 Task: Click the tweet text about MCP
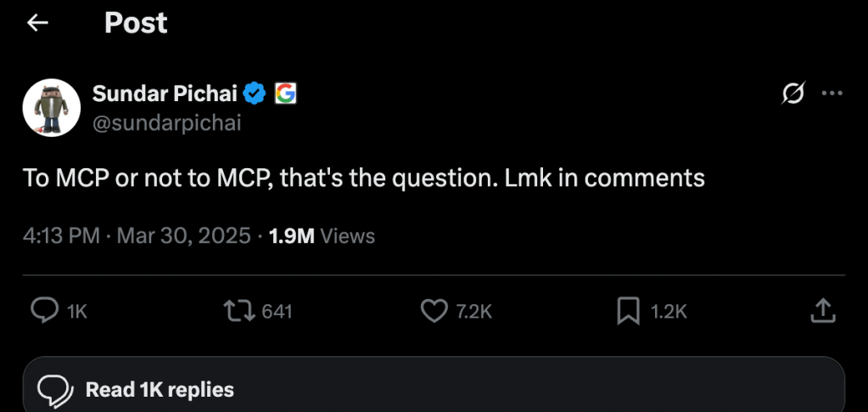point(364,178)
